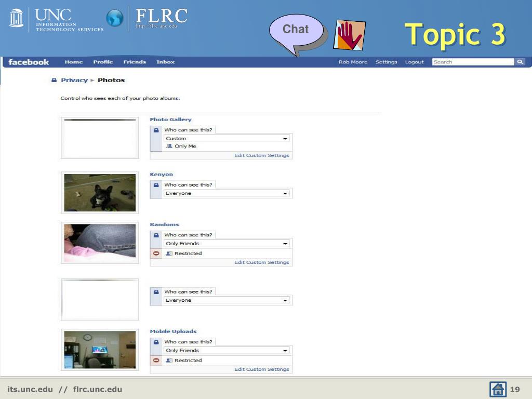Click the home icon beside page number 19
Image resolution: width=532 pixels, height=399 pixels.
tap(497, 389)
